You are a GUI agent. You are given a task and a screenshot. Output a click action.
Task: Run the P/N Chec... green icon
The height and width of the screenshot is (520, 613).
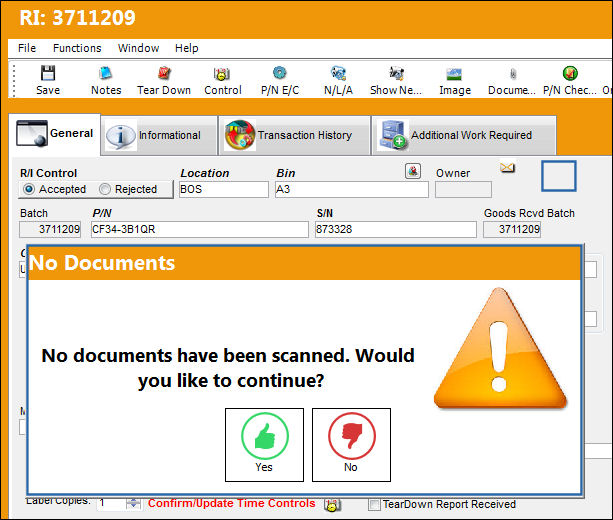click(x=570, y=73)
